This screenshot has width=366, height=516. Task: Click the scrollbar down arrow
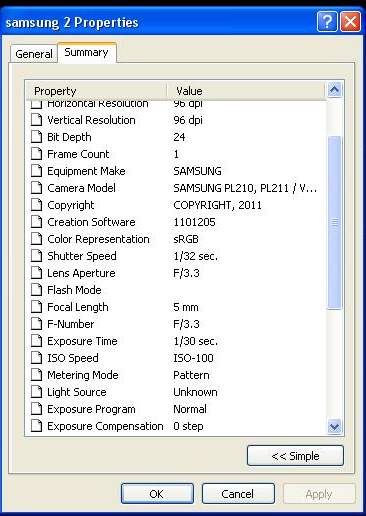pos(334,426)
